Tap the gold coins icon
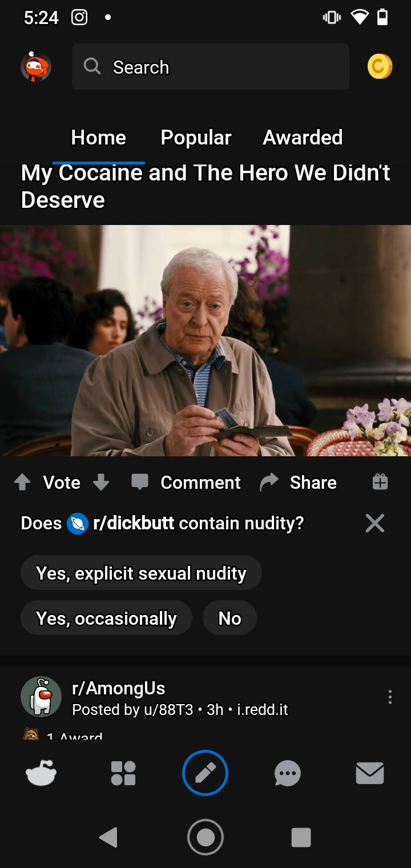This screenshot has width=411, height=868. pyautogui.click(x=380, y=67)
